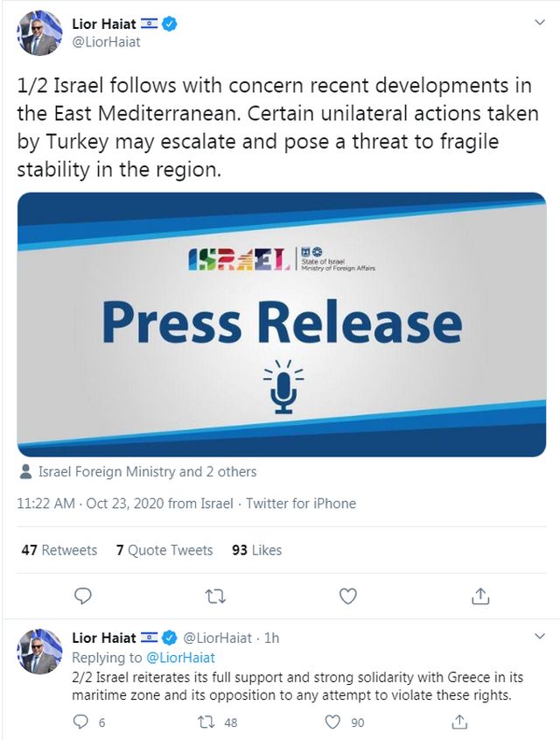Open tagged people: Israel Foreign Ministry and 2 others
Image resolution: width=560 pixels, height=740 pixels.
click(x=147, y=472)
